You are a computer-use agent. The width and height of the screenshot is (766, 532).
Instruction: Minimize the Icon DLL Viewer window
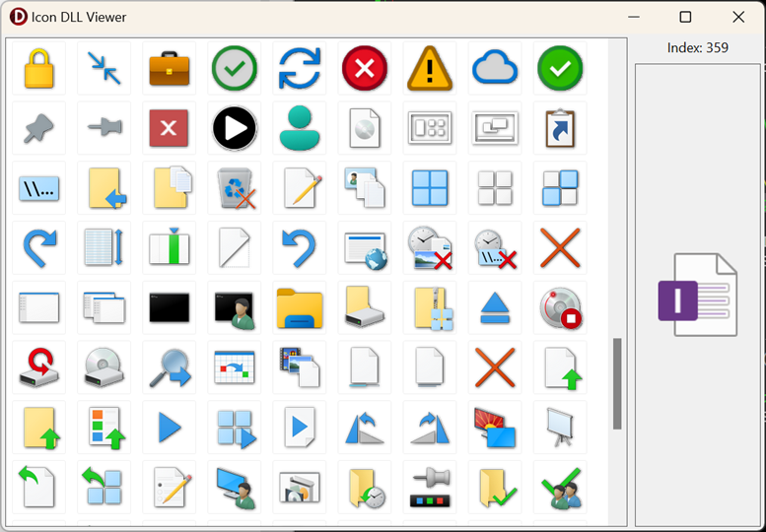pyautogui.click(x=634, y=17)
